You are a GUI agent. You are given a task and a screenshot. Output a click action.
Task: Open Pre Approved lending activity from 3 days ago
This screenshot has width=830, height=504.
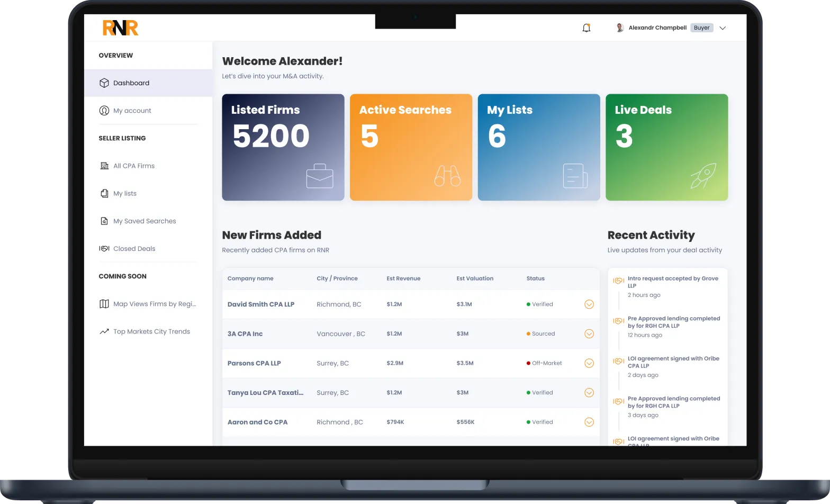(x=674, y=402)
